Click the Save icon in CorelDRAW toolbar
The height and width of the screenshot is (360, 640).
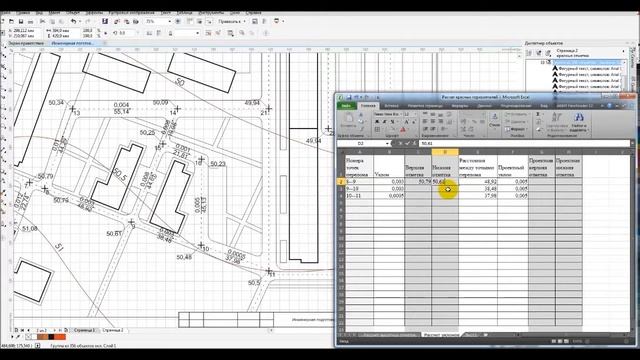pos(21,22)
